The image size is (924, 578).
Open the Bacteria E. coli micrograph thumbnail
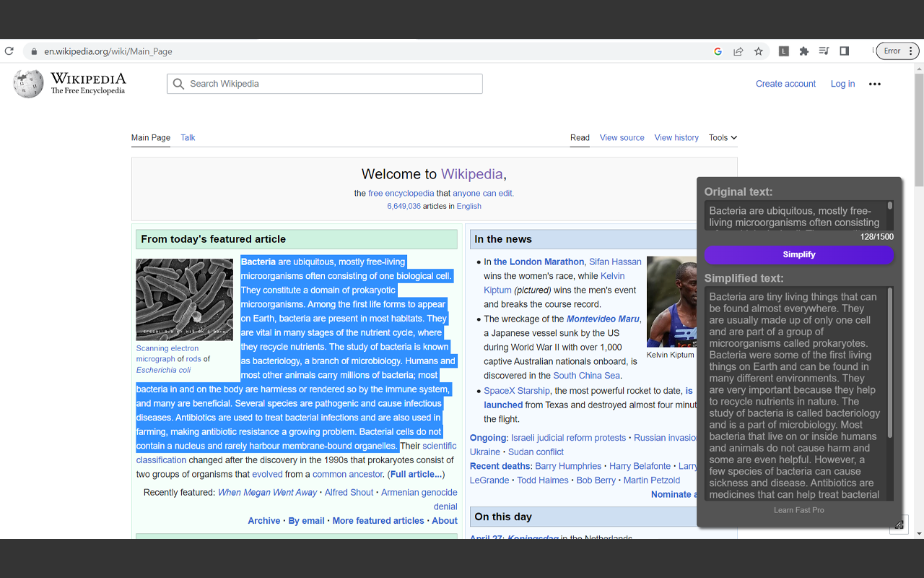click(185, 299)
